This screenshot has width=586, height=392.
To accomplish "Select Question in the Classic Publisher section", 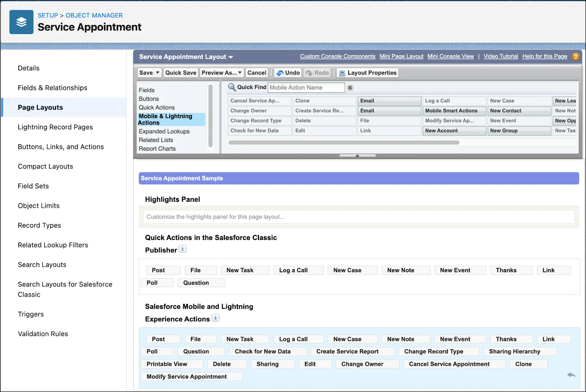I will coord(201,283).
